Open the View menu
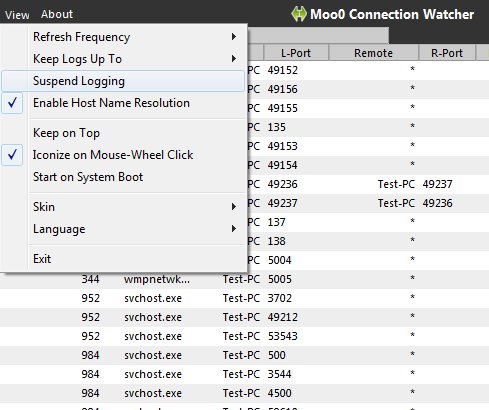 pyautogui.click(x=17, y=15)
